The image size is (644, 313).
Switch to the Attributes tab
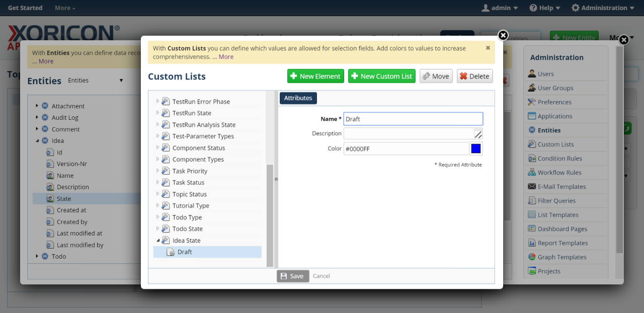(298, 98)
